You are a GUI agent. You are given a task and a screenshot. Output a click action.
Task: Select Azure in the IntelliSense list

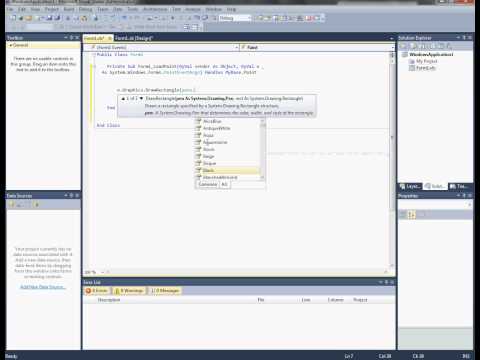point(227,149)
